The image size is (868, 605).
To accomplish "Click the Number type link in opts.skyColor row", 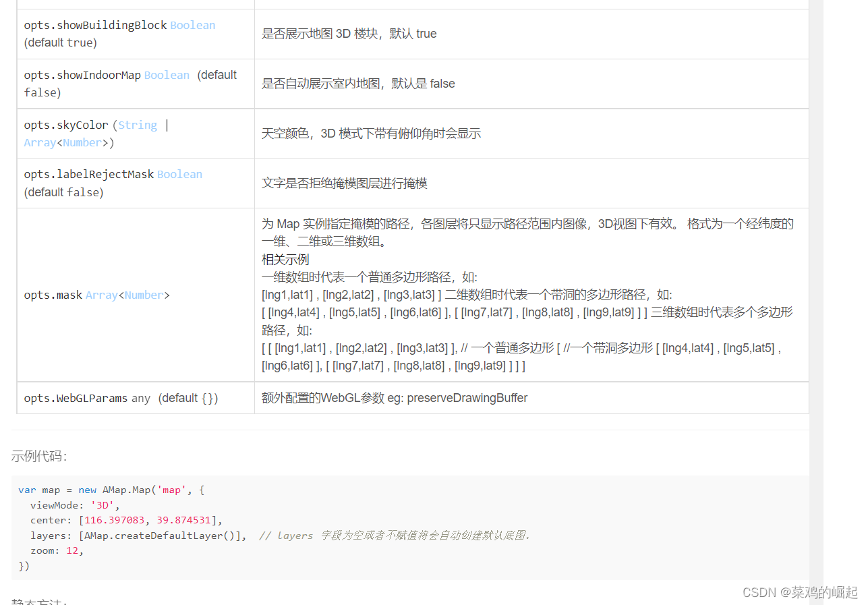I will [82, 142].
